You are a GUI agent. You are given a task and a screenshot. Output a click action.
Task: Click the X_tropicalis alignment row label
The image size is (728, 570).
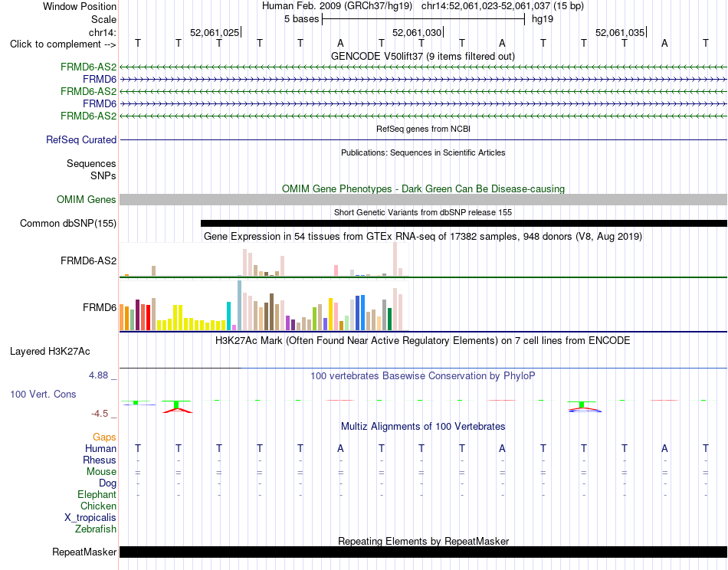point(90,518)
